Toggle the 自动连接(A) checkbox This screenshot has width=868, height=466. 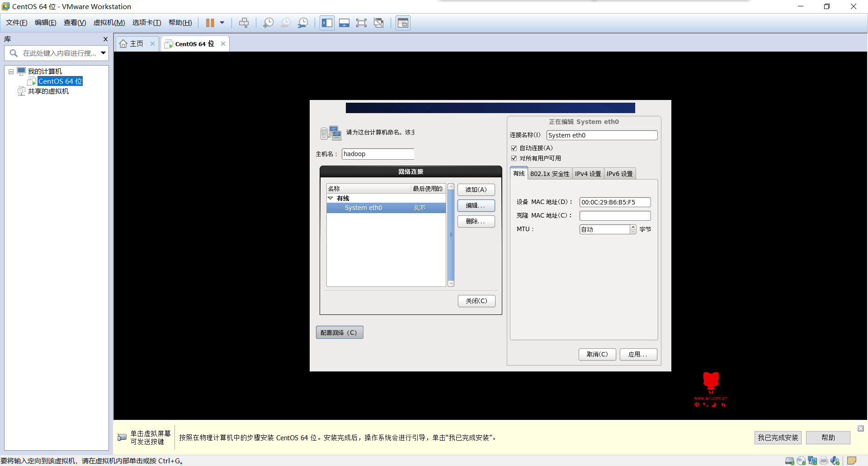514,148
